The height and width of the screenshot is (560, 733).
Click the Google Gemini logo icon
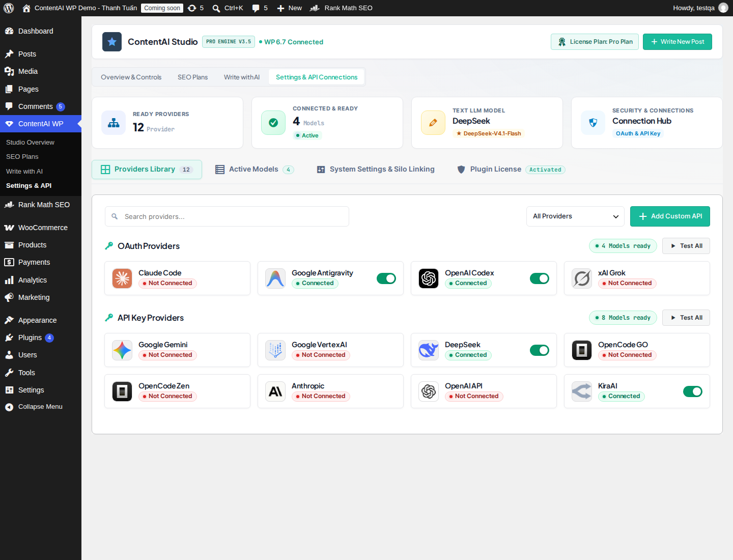click(x=122, y=350)
